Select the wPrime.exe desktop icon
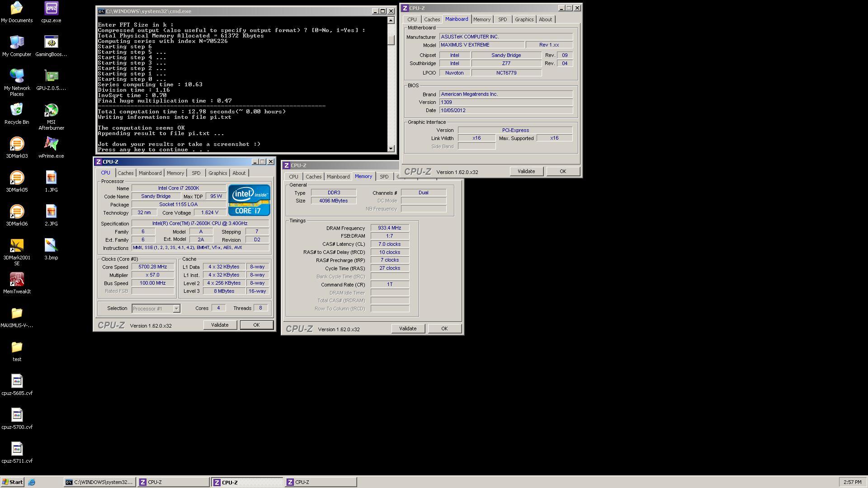Image resolution: width=868 pixels, height=488 pixels. [x=51, y=148]
